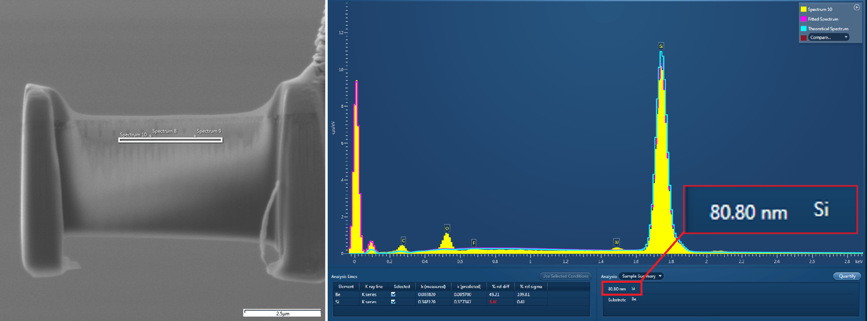Click the X ray line column header
The width and height of the screenshot is (868, 321).
click(374, 287)
